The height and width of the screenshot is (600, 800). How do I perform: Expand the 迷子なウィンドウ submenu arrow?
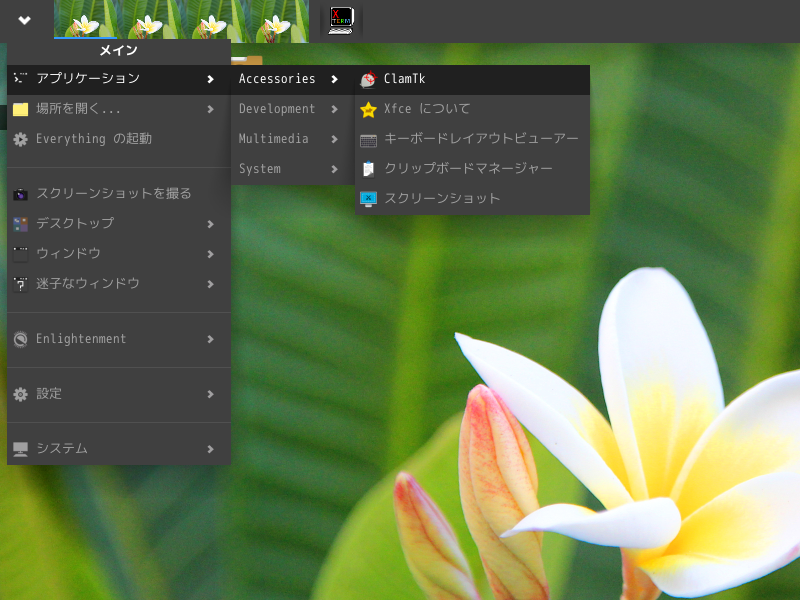[210, 284]
